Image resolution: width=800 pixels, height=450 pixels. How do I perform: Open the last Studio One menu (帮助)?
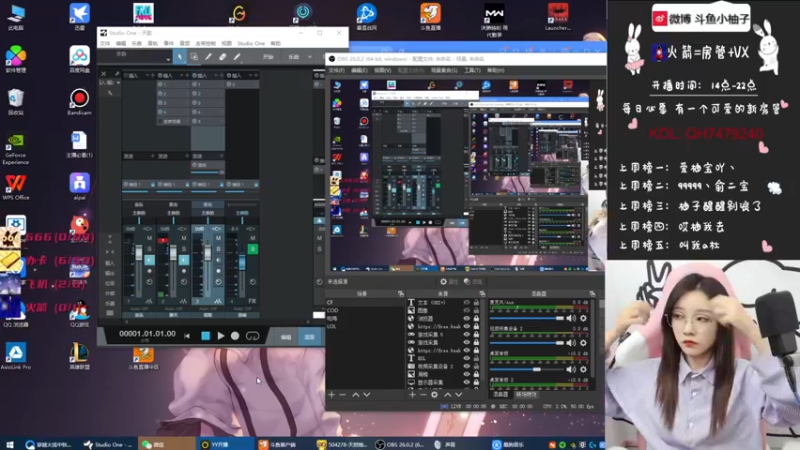[x=276, y=43]
